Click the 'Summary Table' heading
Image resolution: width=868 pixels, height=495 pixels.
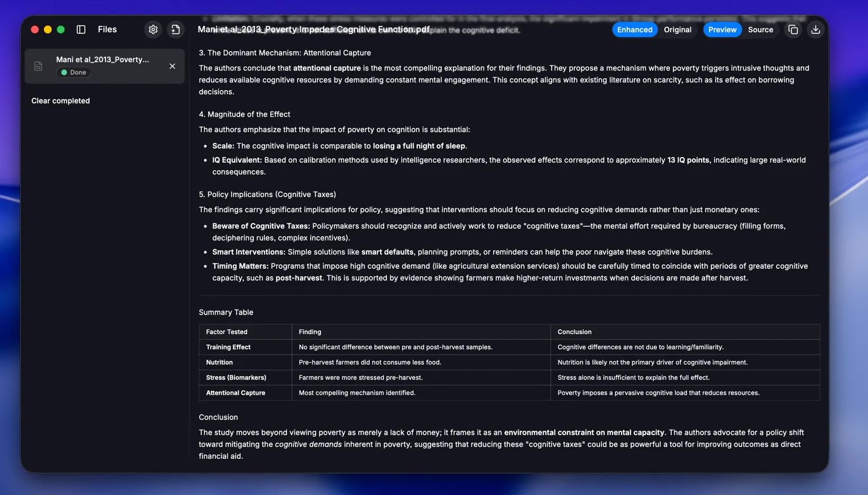click(x=226, y=312)
